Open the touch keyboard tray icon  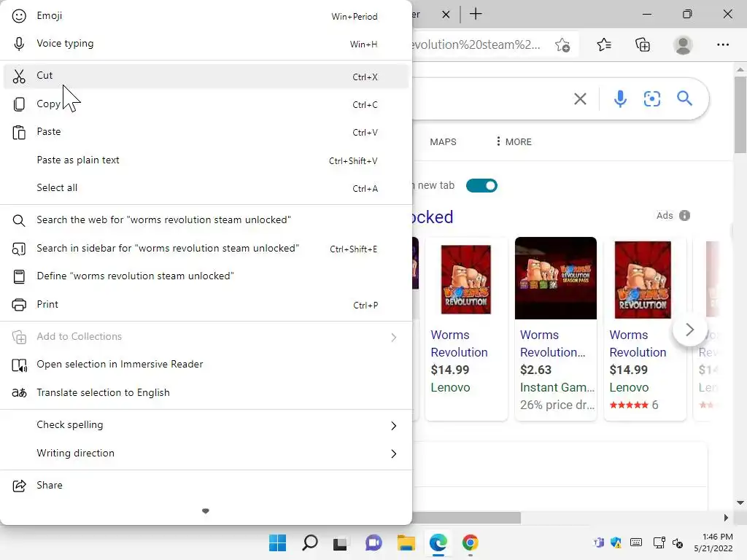tap(636, 542)
